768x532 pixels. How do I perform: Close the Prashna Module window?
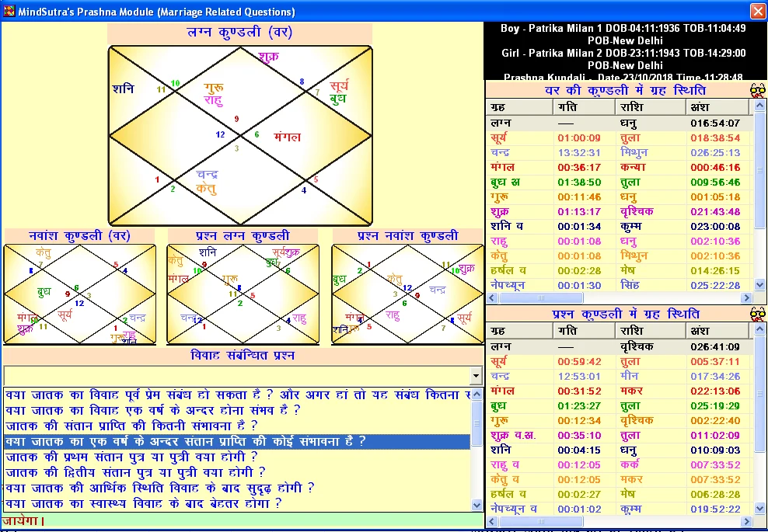[757, 11]
